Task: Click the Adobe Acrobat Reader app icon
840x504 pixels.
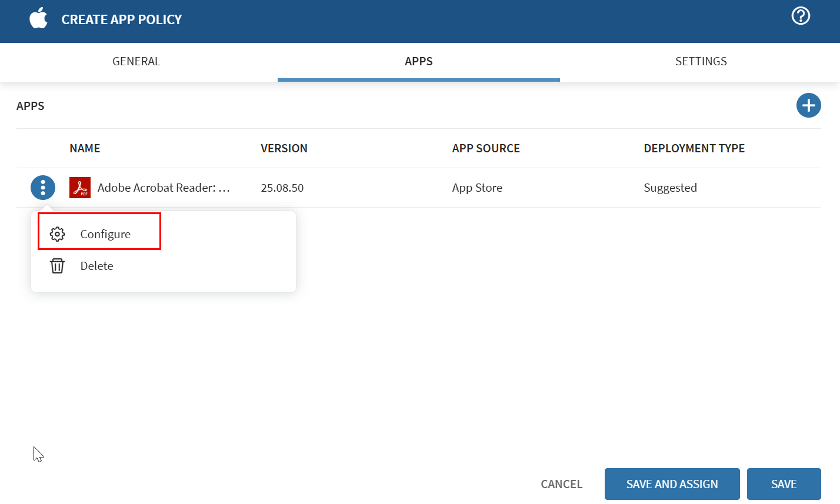Action: [80, 187]
